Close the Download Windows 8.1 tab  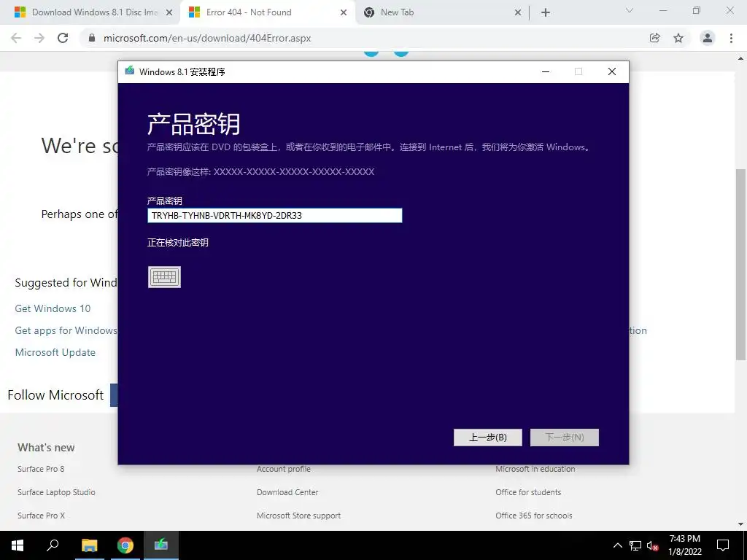pos(169,13)
